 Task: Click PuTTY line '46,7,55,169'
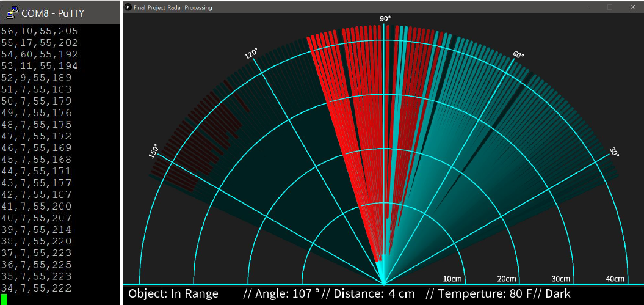(x=37, y=147)
